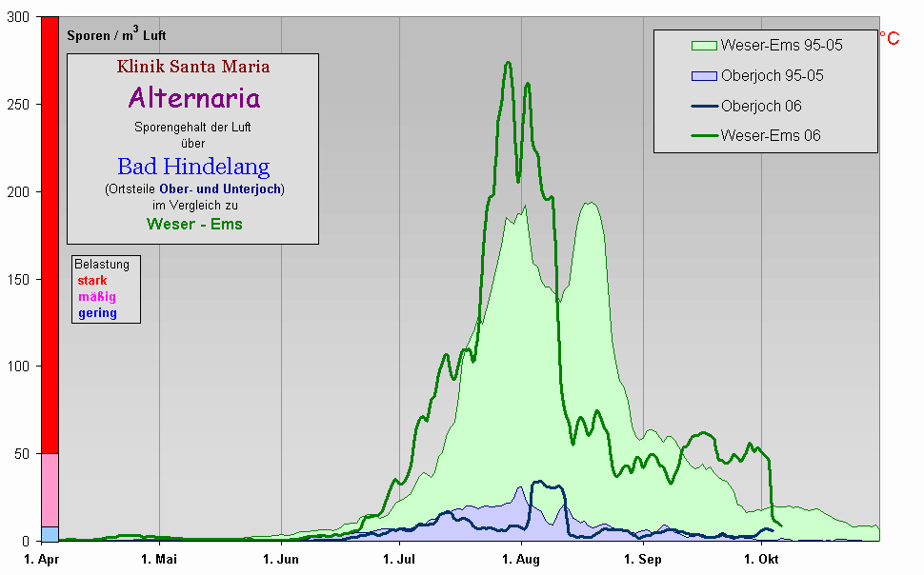Click the red segment of the load color bar
Viewport: 924px width, 575px height.
point(50,235)
